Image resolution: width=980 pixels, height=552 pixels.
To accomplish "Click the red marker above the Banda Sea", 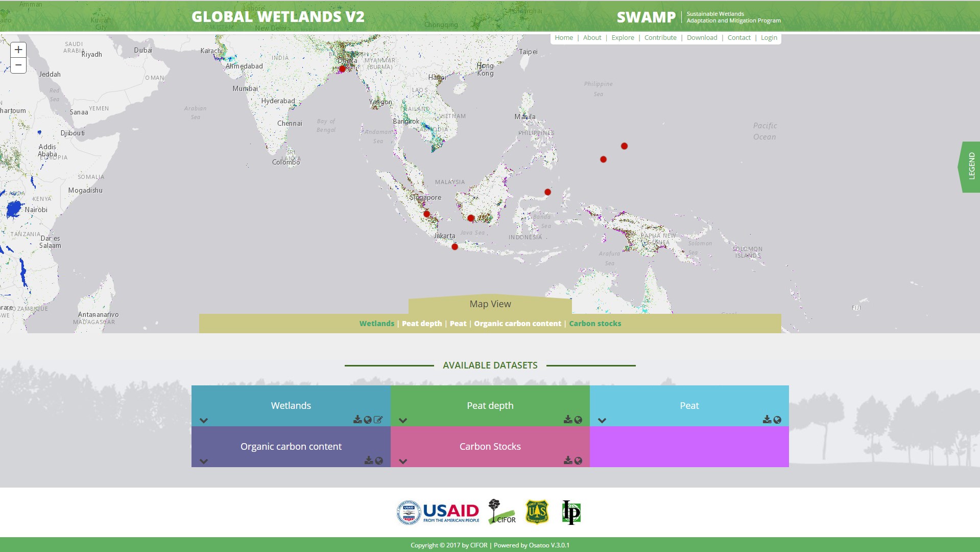I will pos(547,192).
